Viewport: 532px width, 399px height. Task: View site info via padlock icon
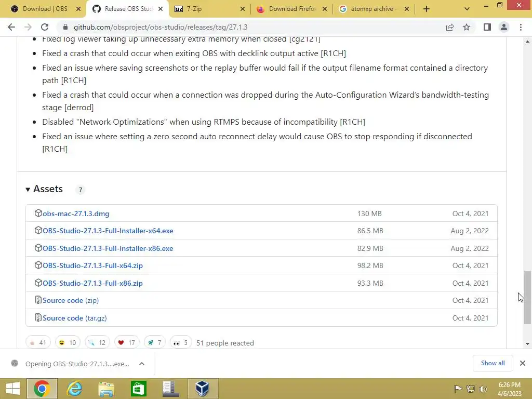click(65, 27)
